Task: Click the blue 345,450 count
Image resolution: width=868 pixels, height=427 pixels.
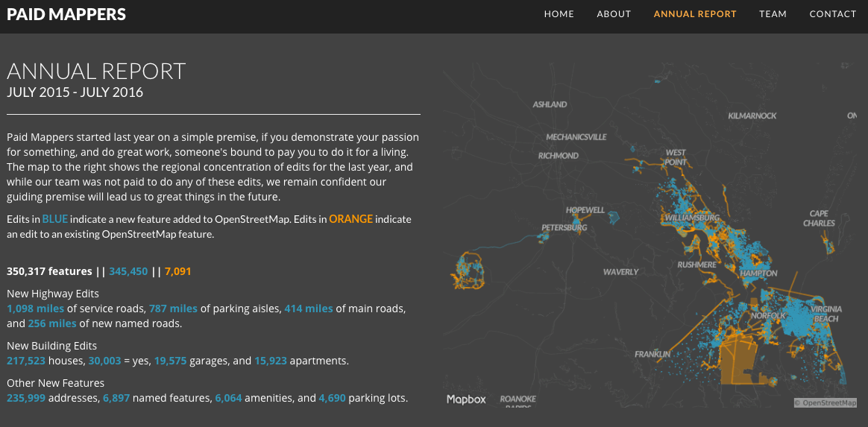Action: pos(128,271)
